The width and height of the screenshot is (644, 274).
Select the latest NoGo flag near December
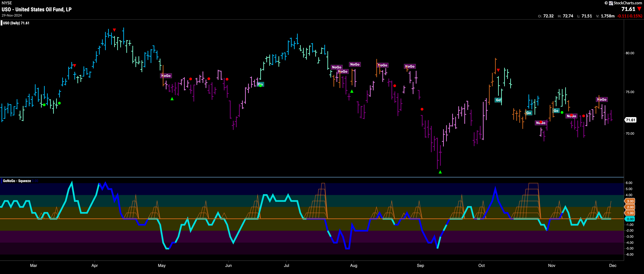[602, 99]
